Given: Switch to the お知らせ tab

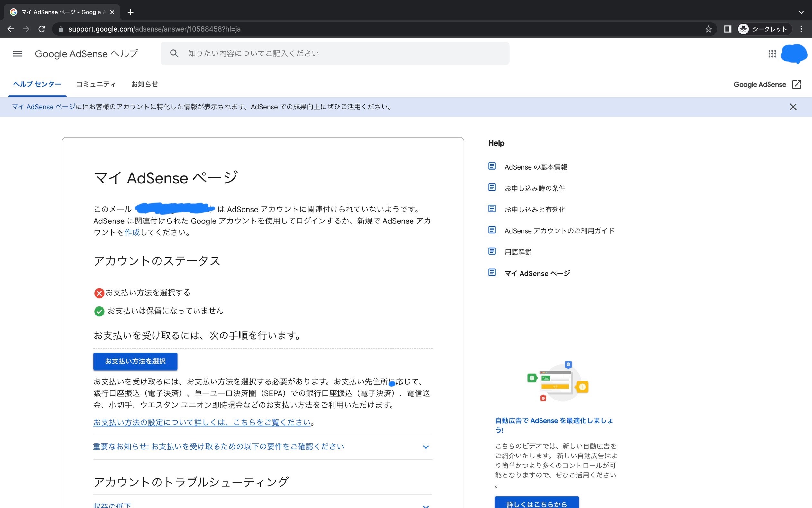Looking at the screenshot, I should pos(144,84).
